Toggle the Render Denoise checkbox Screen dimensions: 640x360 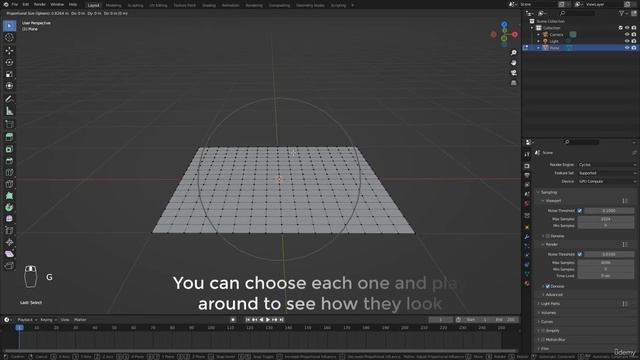click(548, 287)
